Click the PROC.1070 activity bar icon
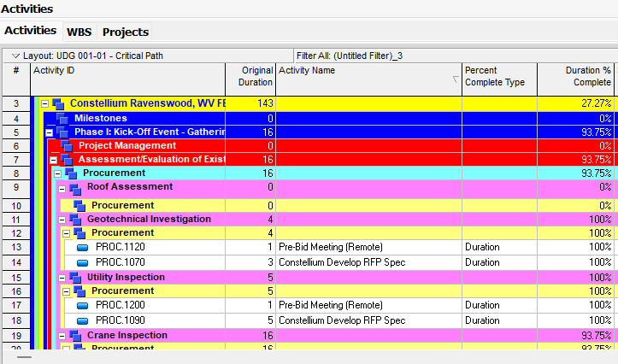Image resolution: width=618 pixels, height=364 pixels. point(82,263)
